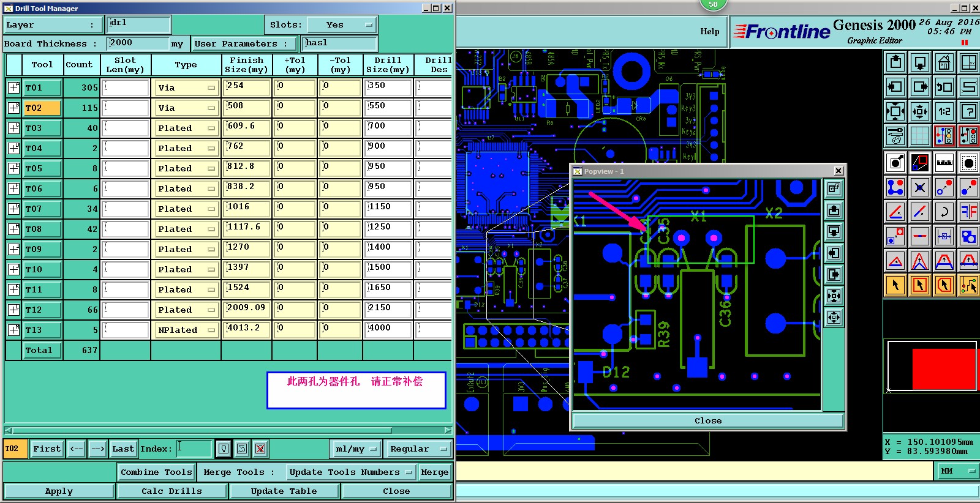Click the Update Table button

pyautogui.click(x=284, y=491)
